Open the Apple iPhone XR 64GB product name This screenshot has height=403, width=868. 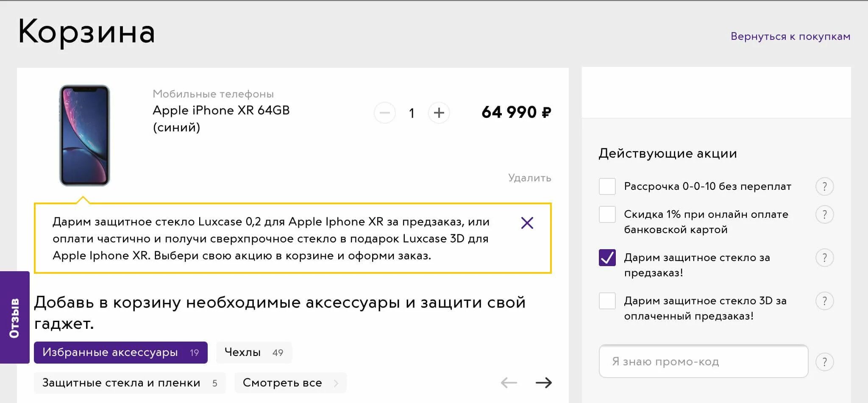click(x=221, y=119)
